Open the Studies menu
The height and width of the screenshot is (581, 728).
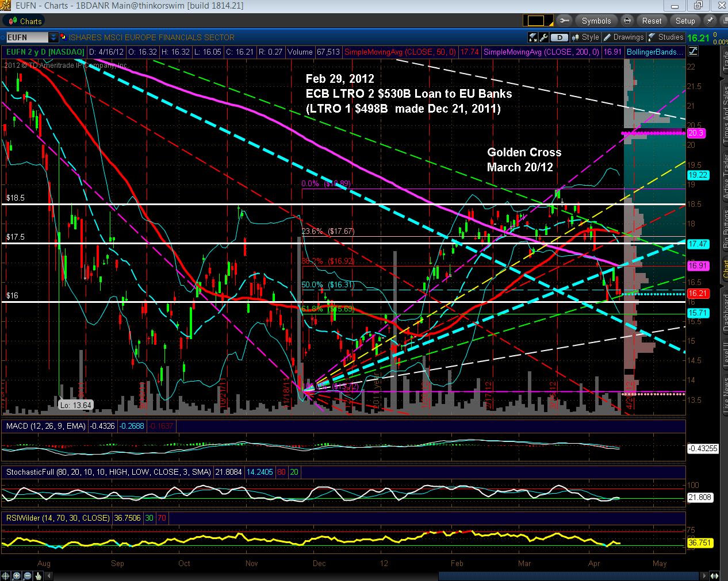coord(666,37)
